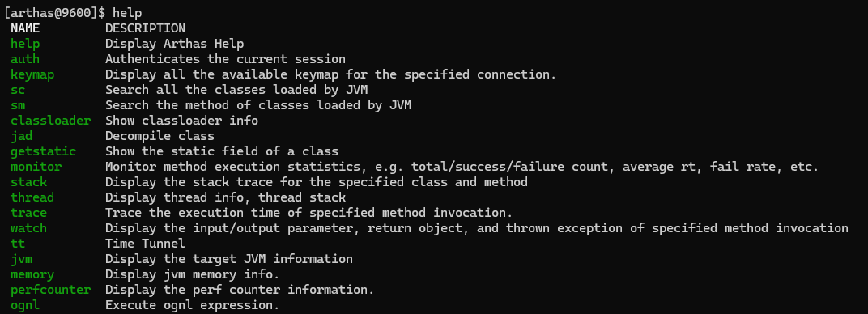868x314 pixels.
Task: Select the 'getstatic' command name
Action: (43, 151)
